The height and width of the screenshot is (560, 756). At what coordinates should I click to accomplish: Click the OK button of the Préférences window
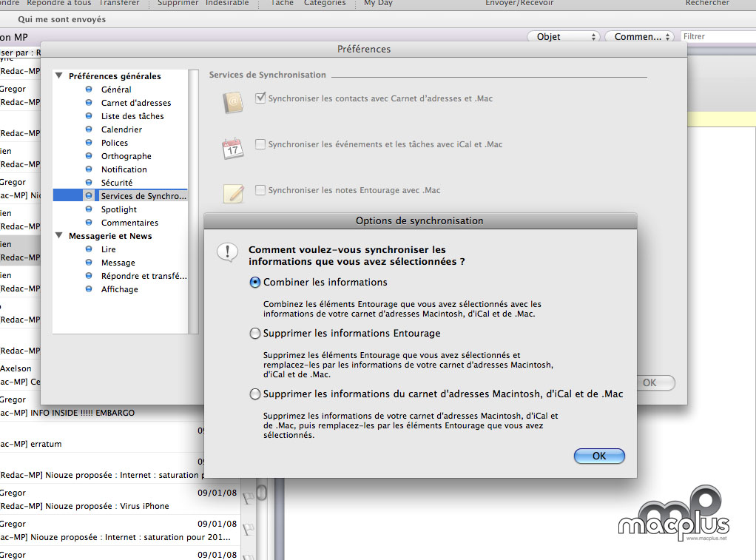click(x=649, y=382)
